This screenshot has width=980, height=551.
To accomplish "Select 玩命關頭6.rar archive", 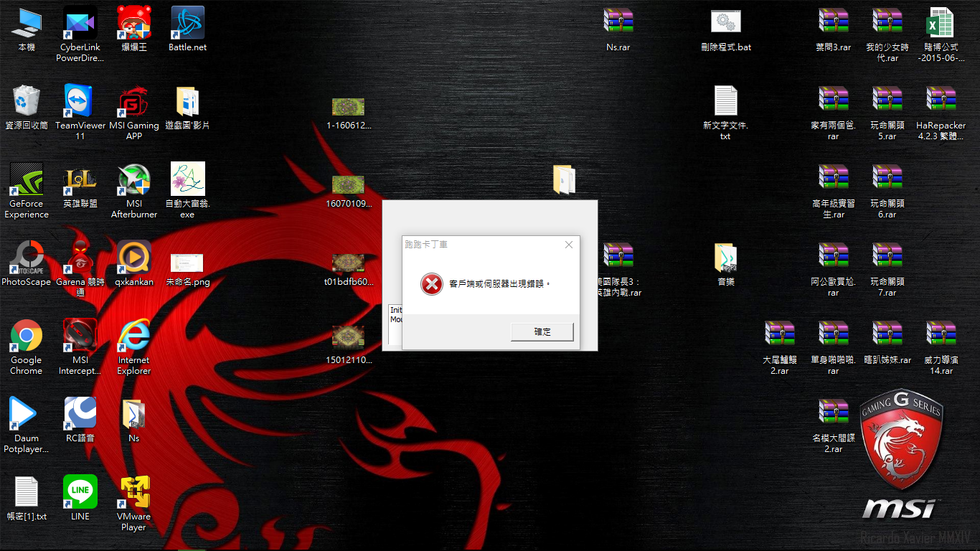I will click(x=887, y=191).
